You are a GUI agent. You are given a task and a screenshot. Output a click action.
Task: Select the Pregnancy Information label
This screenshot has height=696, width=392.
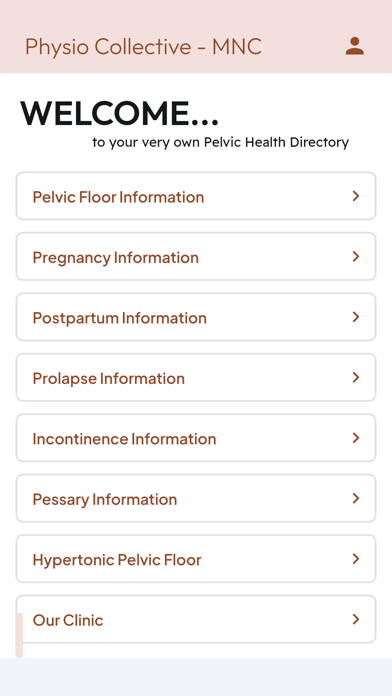(x=116, y=258)
